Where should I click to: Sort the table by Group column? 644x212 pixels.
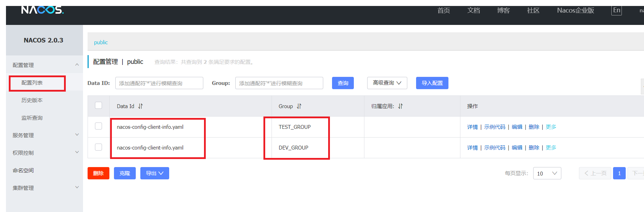pyautogui.click(x=299, y=106)
